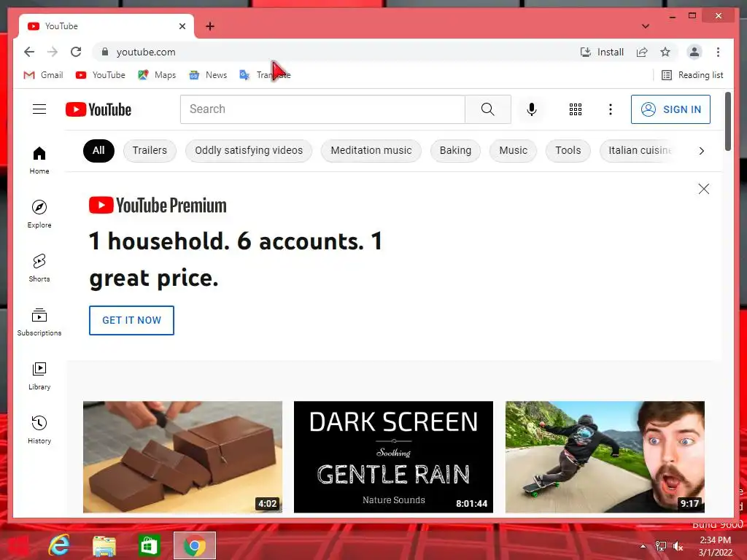Click the share this page icon

pos(642,52)
